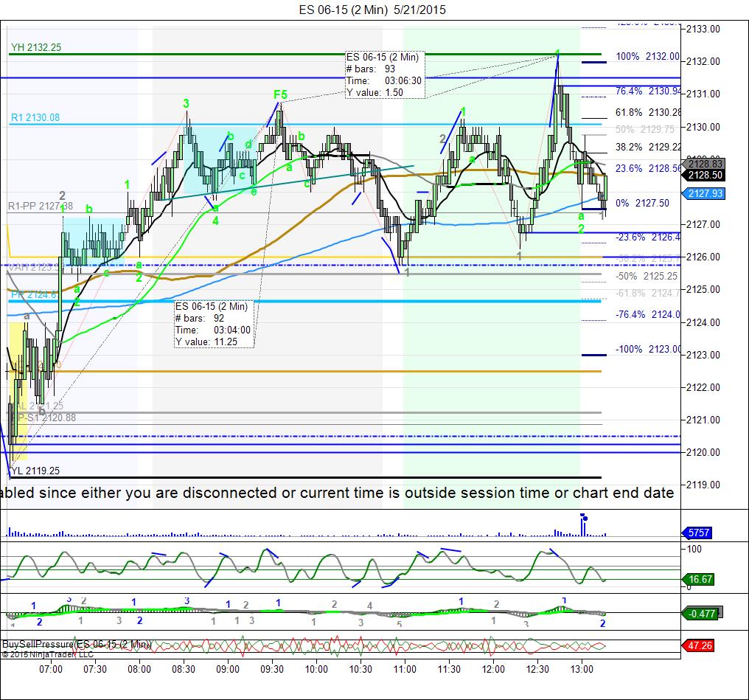Click the 07:00 time axis label

tap(51, 669)
